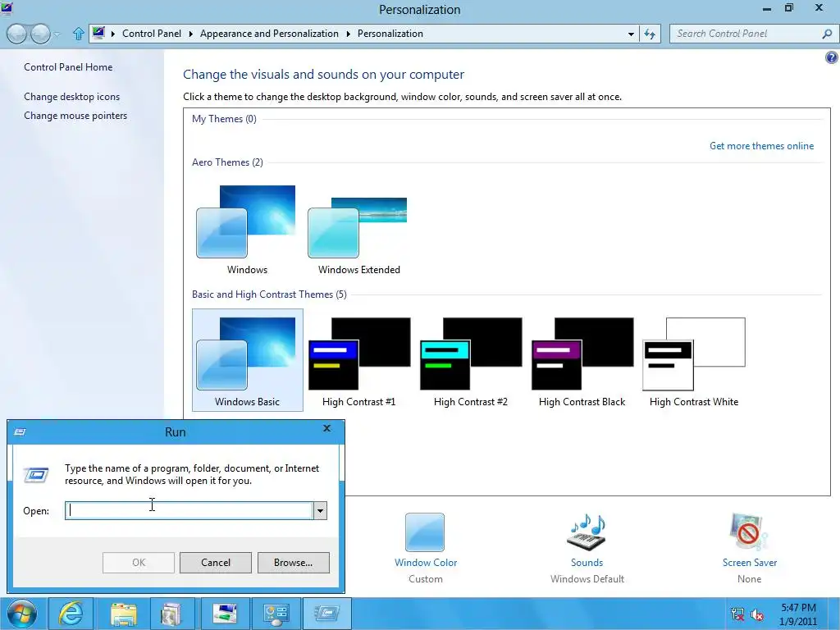840x630 pixels.
Task: Click Cancel in the Run dialog
Action: coord(216,563)
